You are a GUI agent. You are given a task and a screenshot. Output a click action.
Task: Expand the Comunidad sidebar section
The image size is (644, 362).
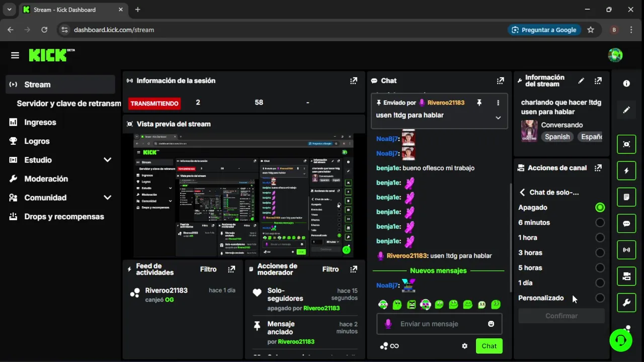(107, 198)
